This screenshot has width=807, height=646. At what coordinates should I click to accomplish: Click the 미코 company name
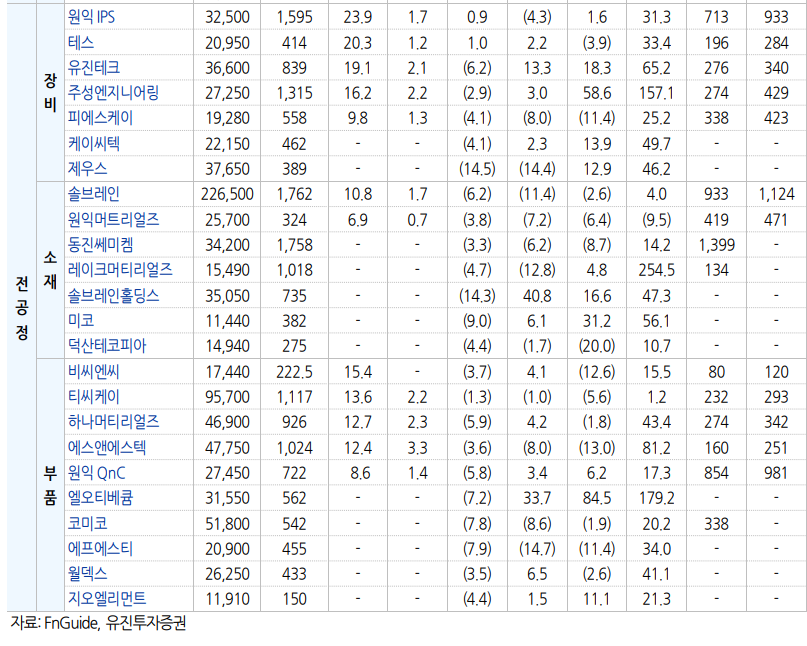coord(81,321)
